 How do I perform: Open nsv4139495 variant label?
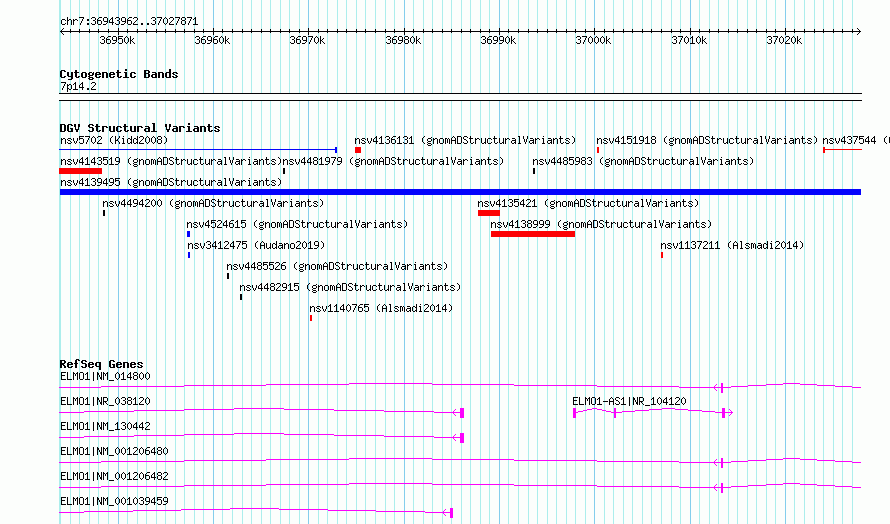pyautogui.click(x=171, y=182)
